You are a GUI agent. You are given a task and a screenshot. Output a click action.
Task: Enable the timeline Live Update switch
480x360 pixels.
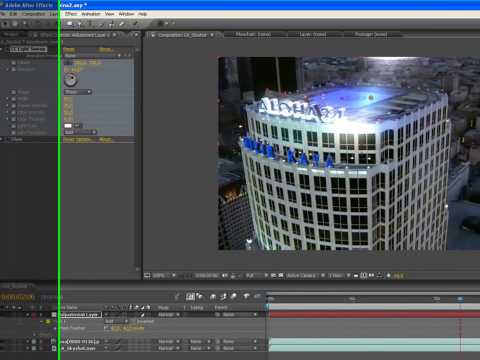click(190, 296)
